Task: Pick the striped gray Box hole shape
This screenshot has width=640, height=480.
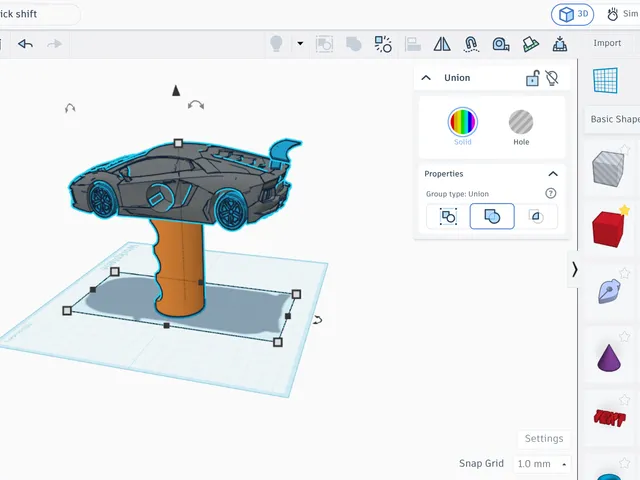Action: point(608,168)
